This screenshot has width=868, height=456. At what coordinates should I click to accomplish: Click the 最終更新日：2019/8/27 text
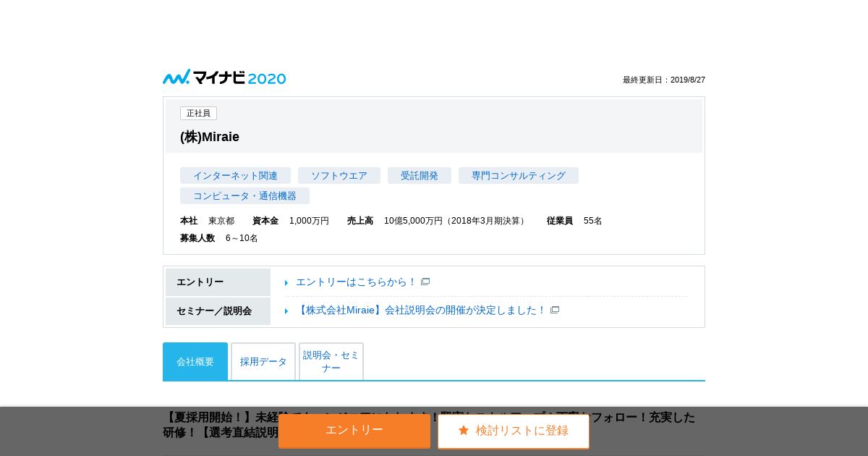tap(664, 80)
